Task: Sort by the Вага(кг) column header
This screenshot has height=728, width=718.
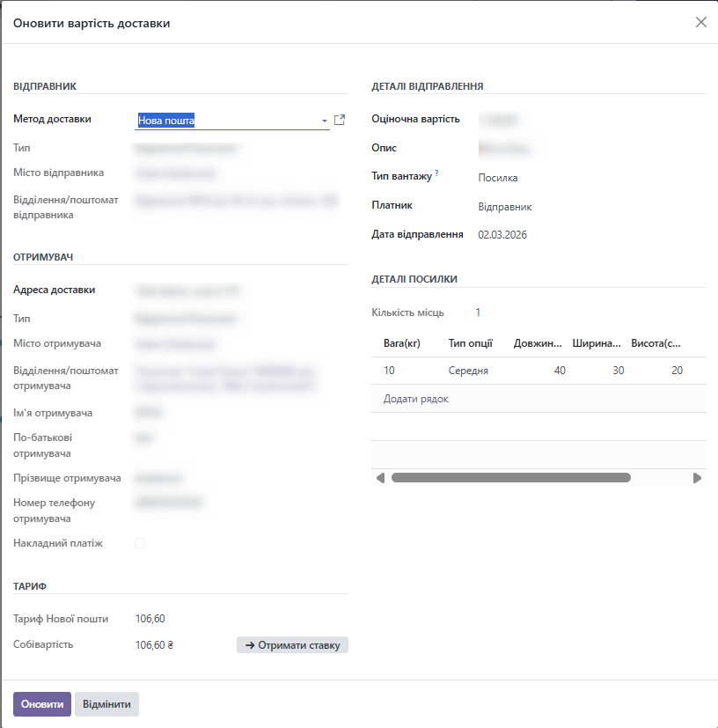Action: pyautogui.click(x=401, y=343)
